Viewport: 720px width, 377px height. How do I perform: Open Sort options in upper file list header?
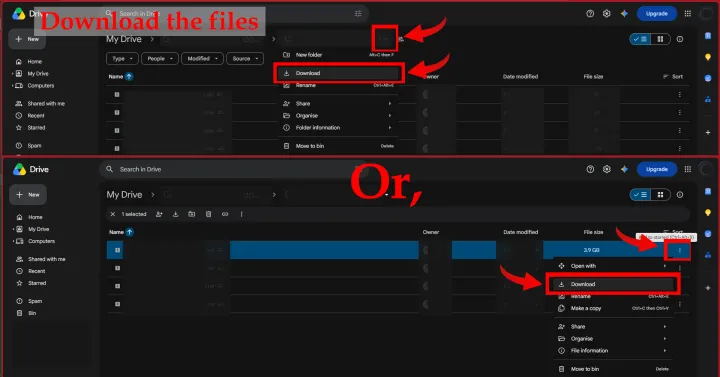pos(673,77)
